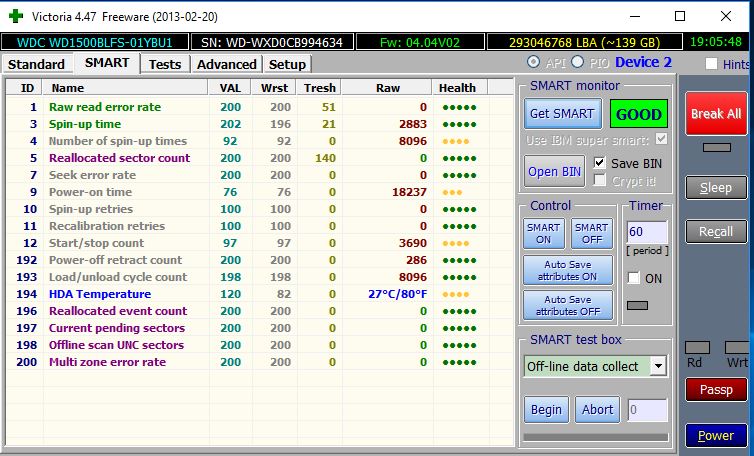This screenshot has height=456, width=754.
Task: Open the Advanced tab
Action: point(226,64)
